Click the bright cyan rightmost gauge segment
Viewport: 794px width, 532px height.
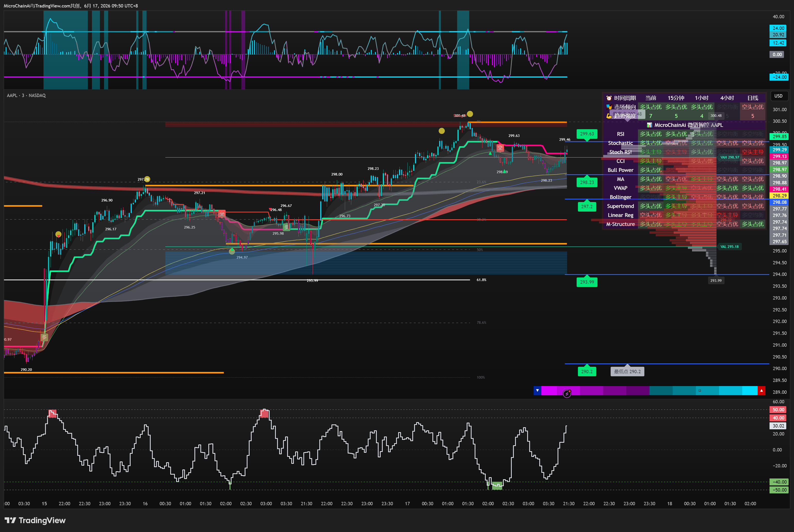click(750, 390)
